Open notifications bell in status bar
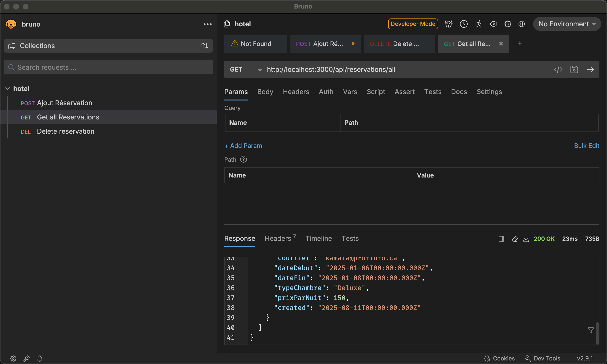Viewport: 607px width, 364px height. click(40, 358)
